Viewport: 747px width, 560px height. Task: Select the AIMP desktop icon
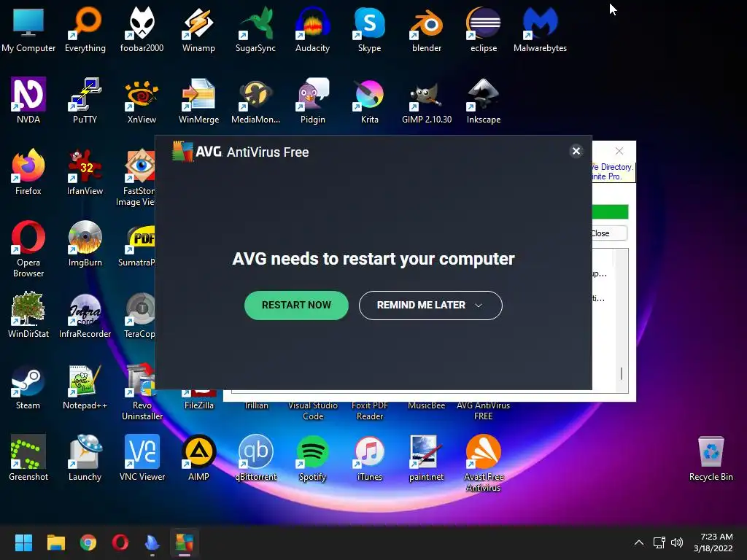coord(198,458)
